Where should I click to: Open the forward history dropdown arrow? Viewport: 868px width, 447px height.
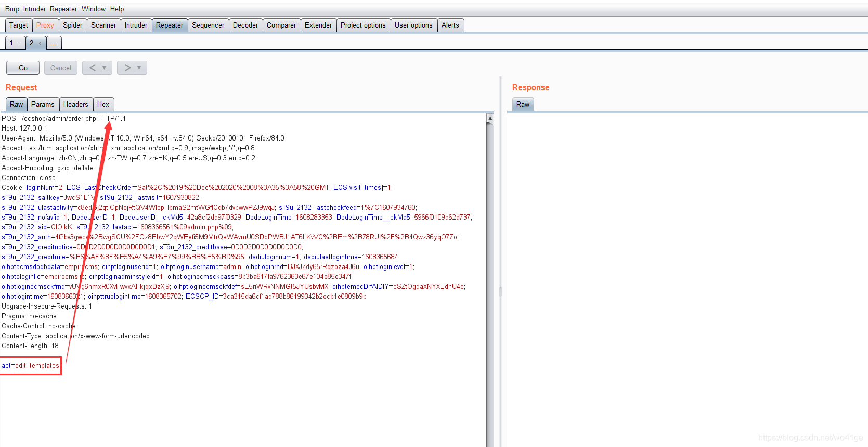click(140, 68)
